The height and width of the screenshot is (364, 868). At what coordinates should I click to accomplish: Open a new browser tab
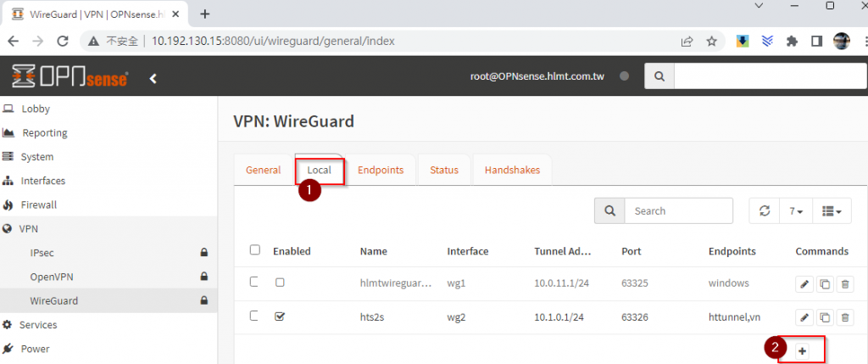tap(205, 14)
